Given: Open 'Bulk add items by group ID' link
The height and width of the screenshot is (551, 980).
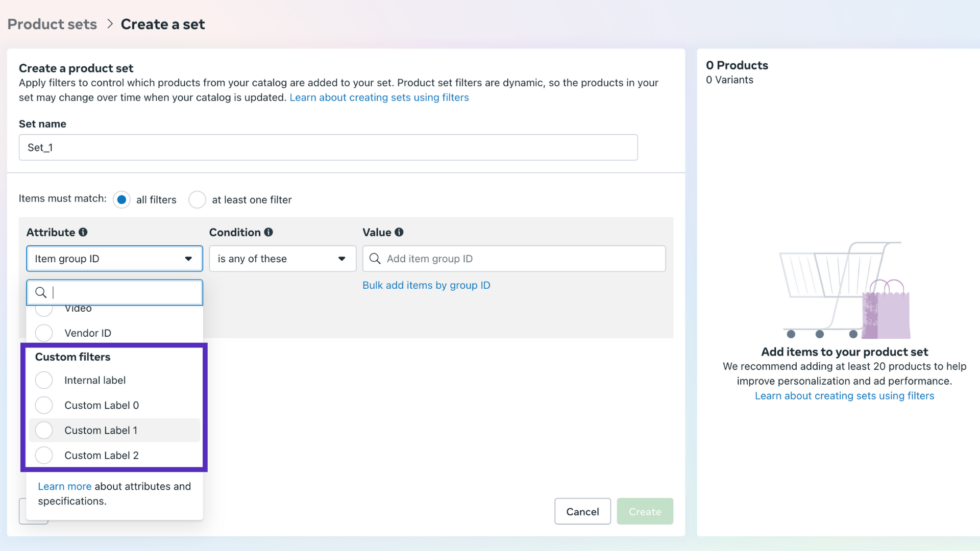Looking at the screenshot, I should (x=426, y=285).
